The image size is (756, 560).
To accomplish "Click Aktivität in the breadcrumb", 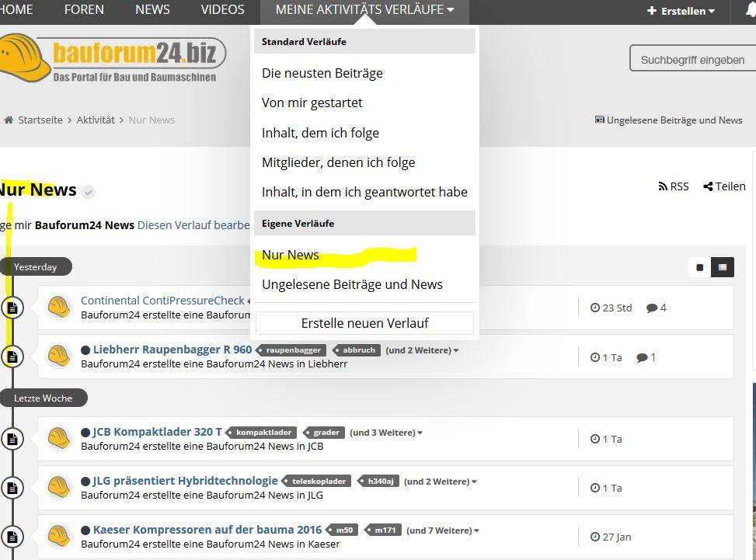I will click(x=96, y=120).
